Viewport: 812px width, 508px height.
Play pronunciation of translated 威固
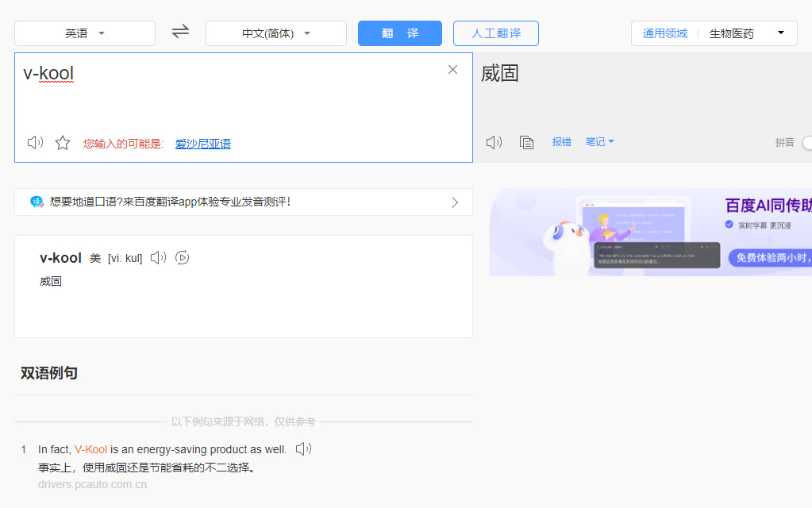click(x=494, y=142)
